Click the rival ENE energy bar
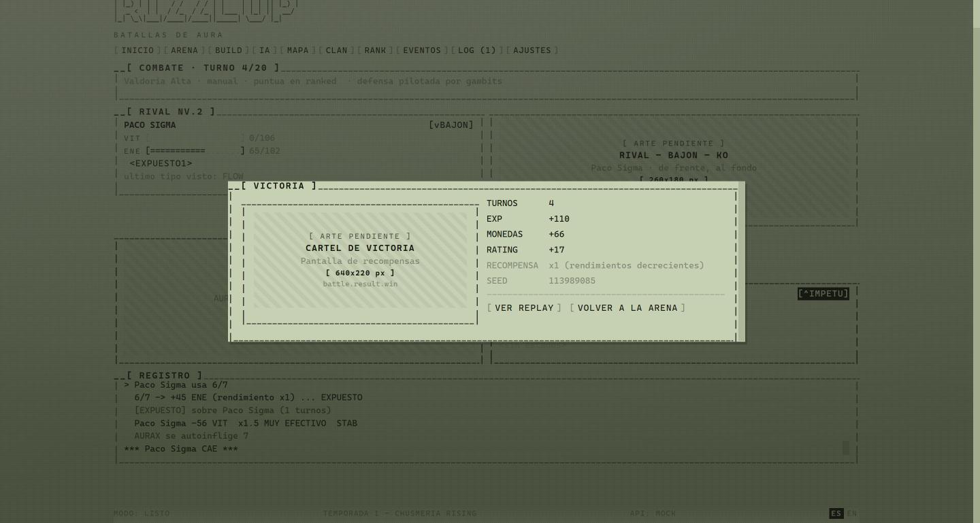This screenshot has width=980, height=523. [x=195, y=151]
